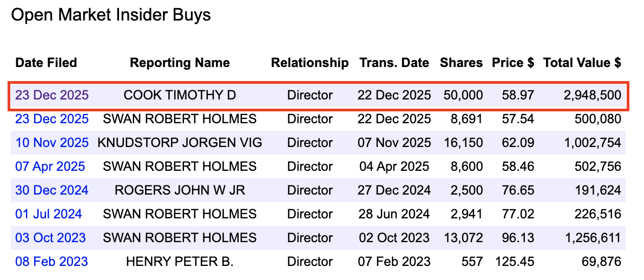Open the 23 Dec 2025 filing for Cook Timothy D

52,96
